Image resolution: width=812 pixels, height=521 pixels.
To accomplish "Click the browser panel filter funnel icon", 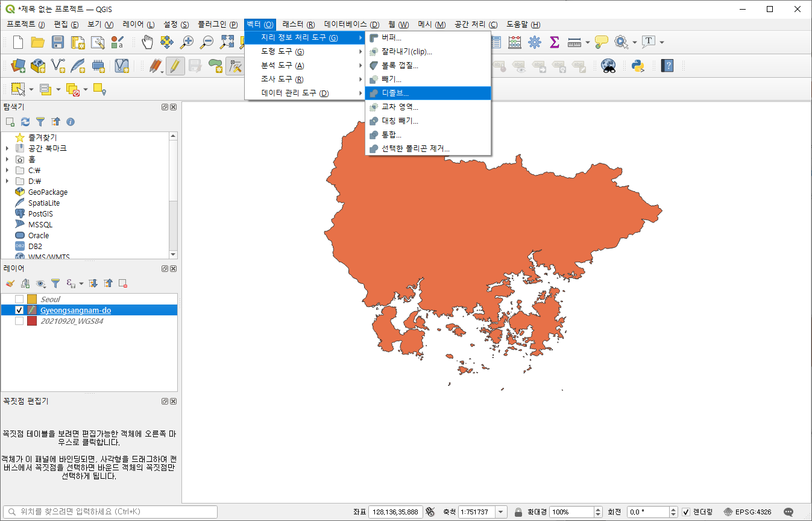I will [40, 121].
